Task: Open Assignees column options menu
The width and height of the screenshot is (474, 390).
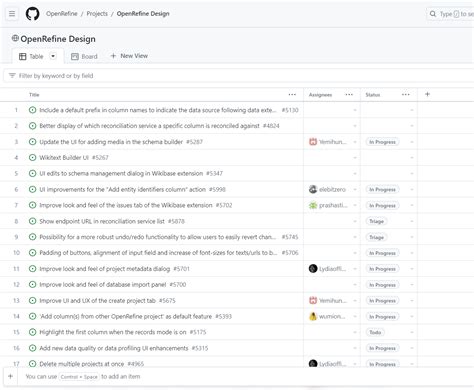Action: (x=349, y=95)
